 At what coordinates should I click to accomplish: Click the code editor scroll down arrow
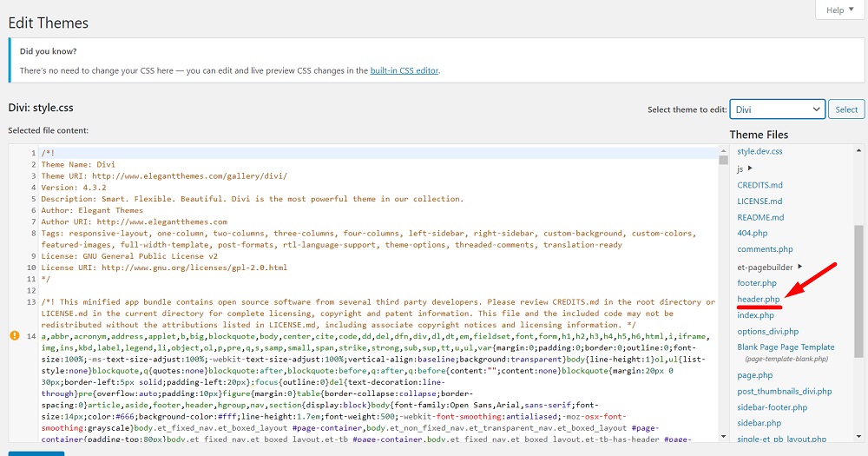click(x=723, y=437)
